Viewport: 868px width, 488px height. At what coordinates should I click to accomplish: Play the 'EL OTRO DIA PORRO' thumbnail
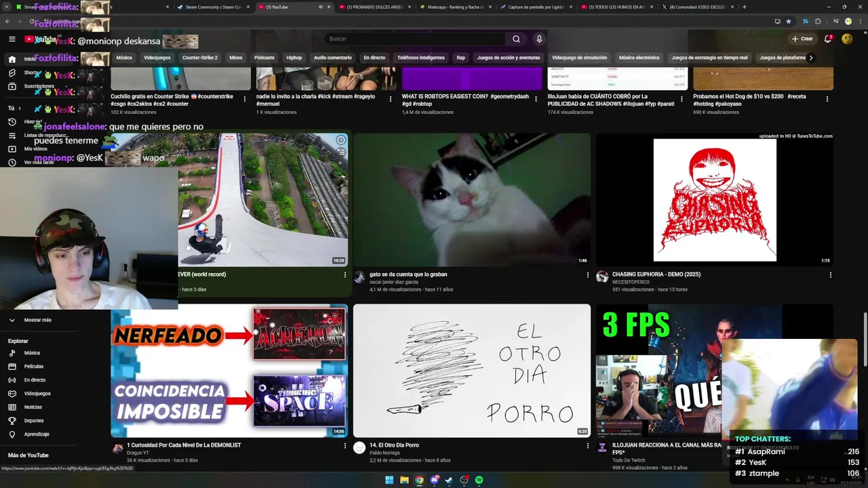[472, 370]
